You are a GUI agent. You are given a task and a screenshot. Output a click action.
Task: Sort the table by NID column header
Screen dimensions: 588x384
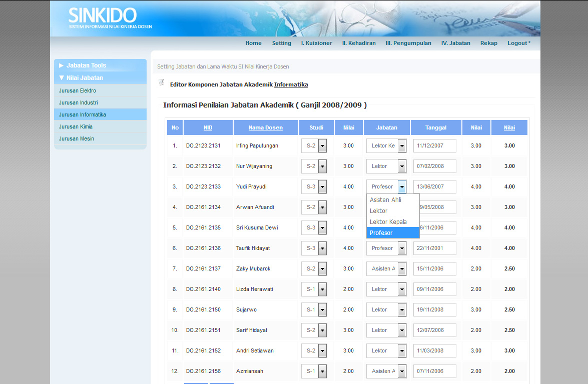(208, 127)
